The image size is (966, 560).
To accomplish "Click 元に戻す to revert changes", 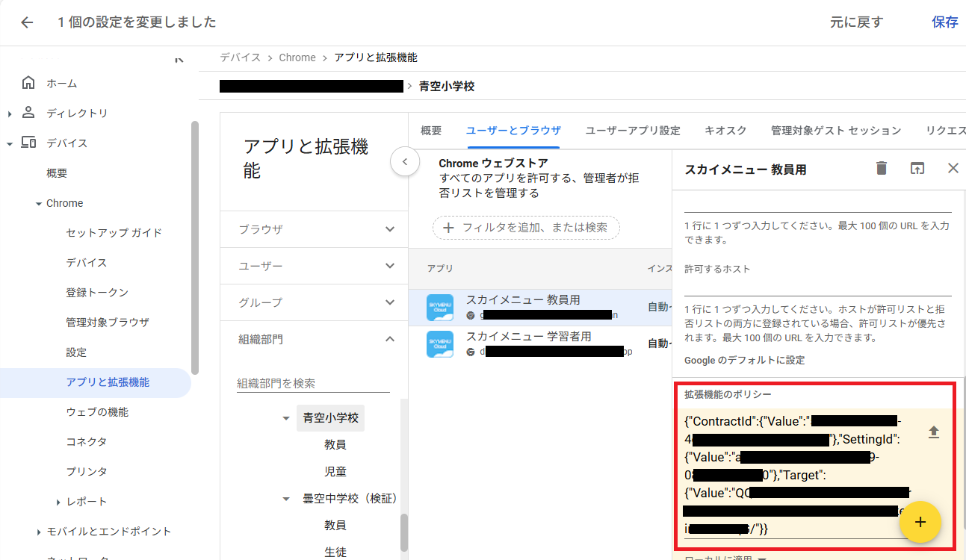I will click(856, 22).
